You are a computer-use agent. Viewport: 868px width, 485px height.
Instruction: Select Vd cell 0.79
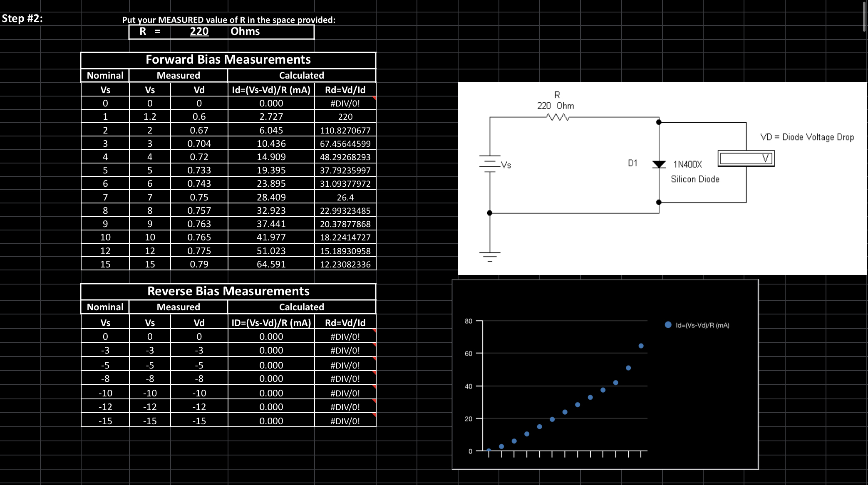click(199, 264)
